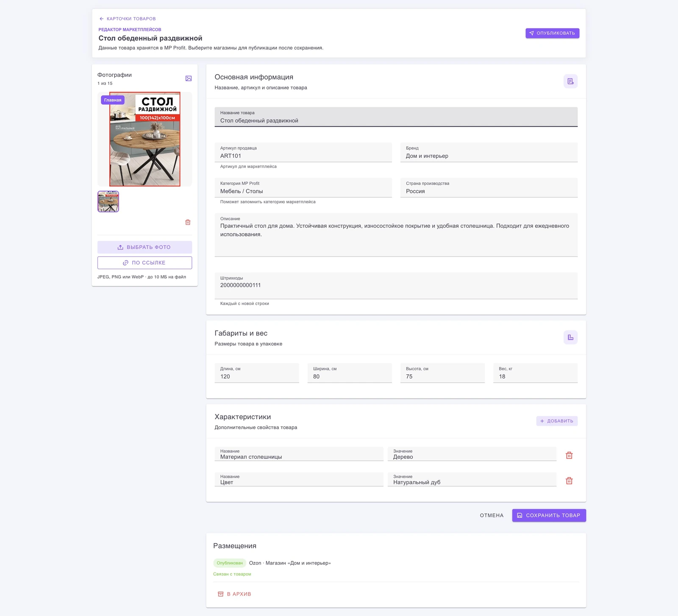Image resolution: width=678 pixels, height=616 pixels.
Task: Edit the Артикул продавца field
Action: coord(303,152)
